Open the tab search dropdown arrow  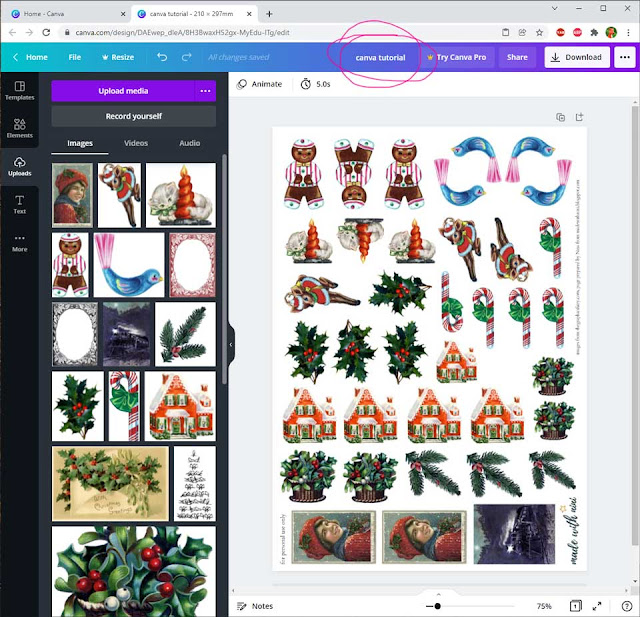(554, 8)
